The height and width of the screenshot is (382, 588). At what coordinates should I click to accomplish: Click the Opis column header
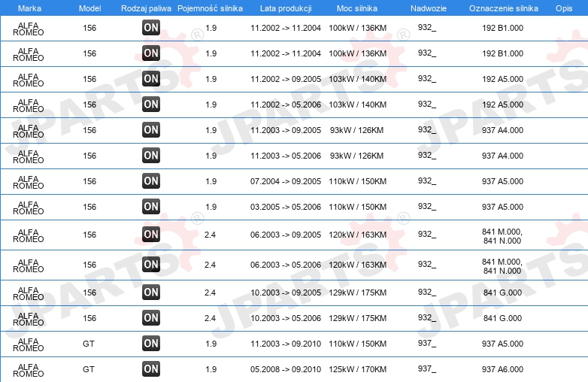[564, 8]
